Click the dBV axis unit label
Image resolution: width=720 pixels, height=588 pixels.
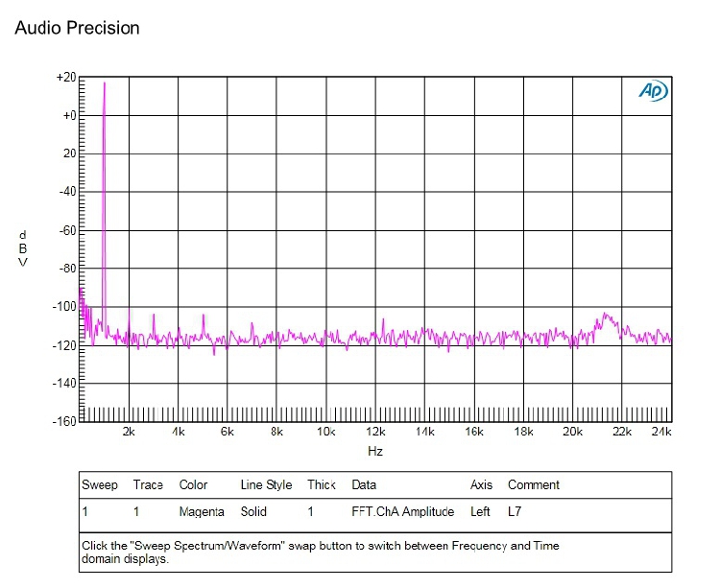click(x=22, y=248)
